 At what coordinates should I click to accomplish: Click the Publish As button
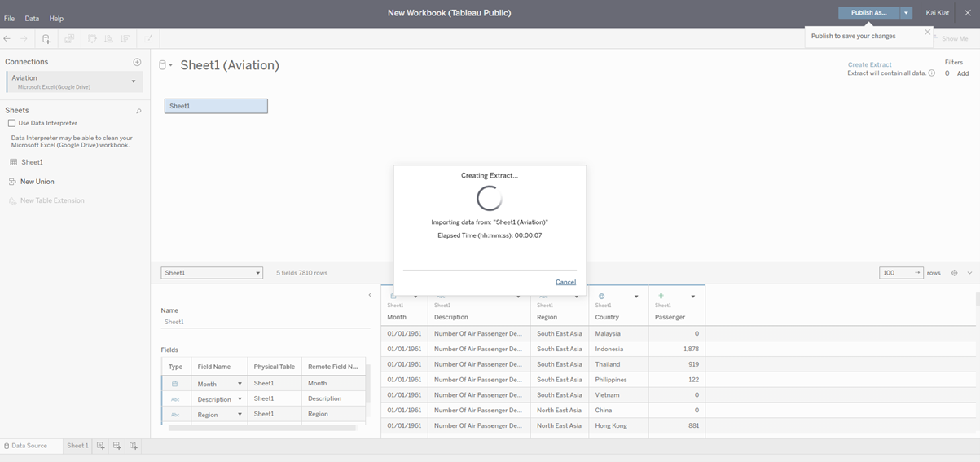[x=868, y=13]
